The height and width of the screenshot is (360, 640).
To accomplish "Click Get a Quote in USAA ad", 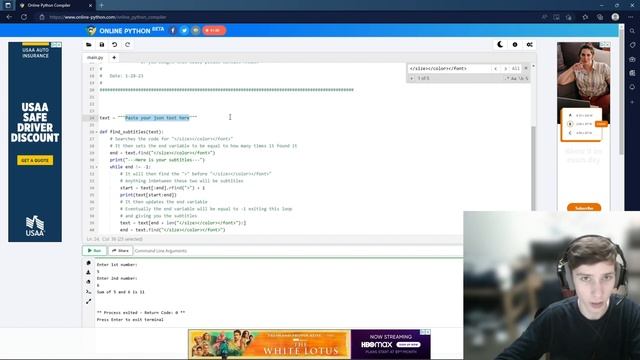I will pos(35,160).
